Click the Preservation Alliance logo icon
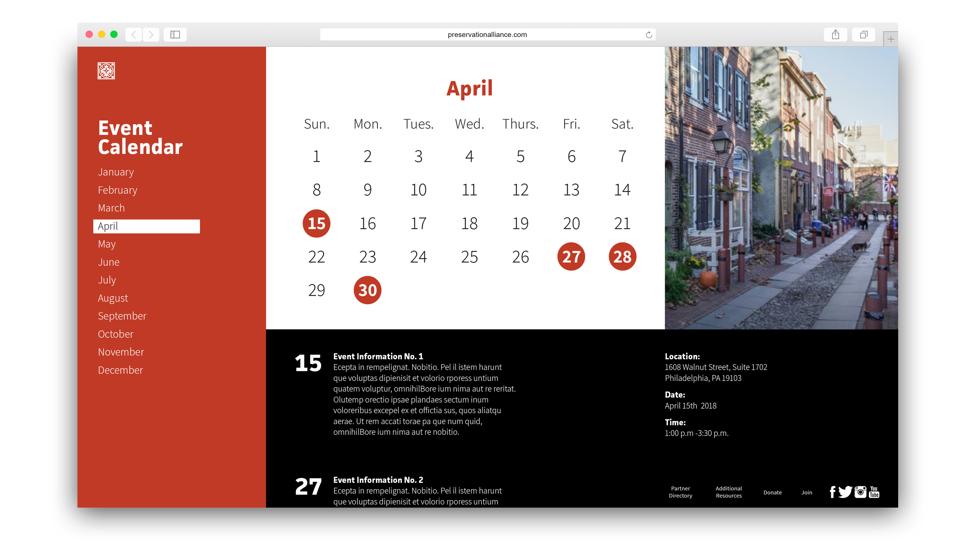Viewport: 980px width, 549px height. pyautogui.click(x=106, y=71)
